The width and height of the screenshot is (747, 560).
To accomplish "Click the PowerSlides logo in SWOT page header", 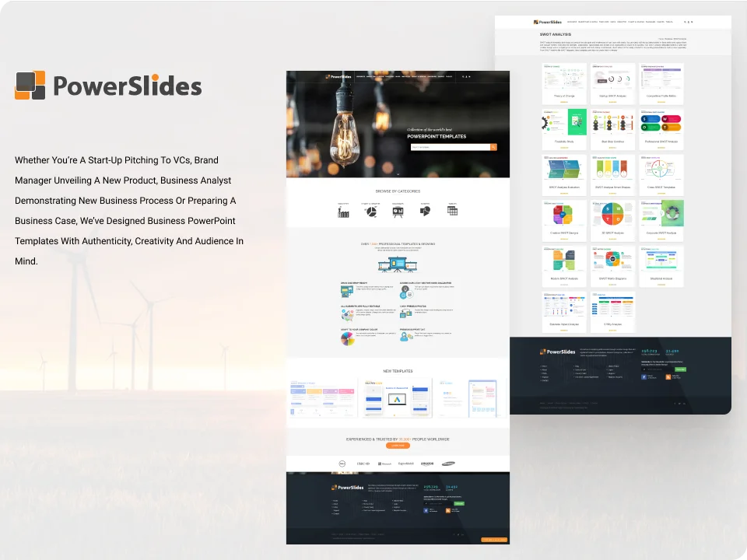I will pyautogui.click(x=547, y=22).
